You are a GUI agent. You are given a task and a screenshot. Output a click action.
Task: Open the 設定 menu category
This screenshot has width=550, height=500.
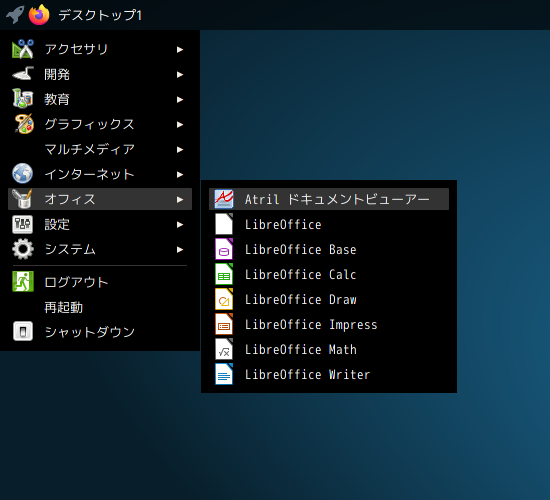pos(100,225)
